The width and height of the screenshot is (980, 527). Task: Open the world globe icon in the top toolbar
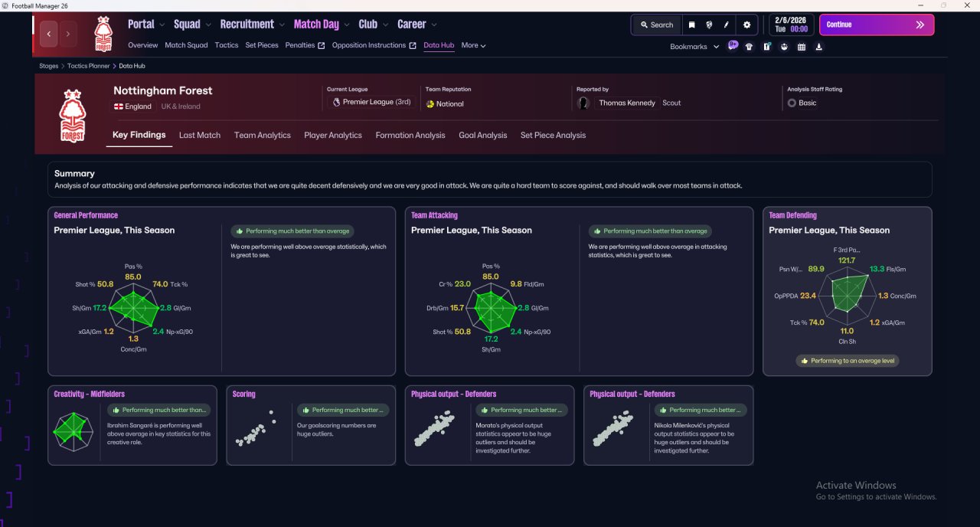point(709,25)
